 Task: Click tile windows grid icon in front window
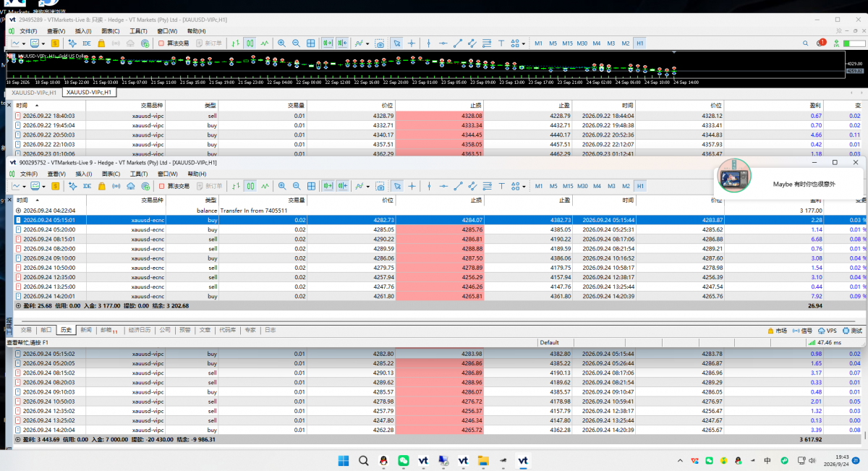tap(310, 186)
